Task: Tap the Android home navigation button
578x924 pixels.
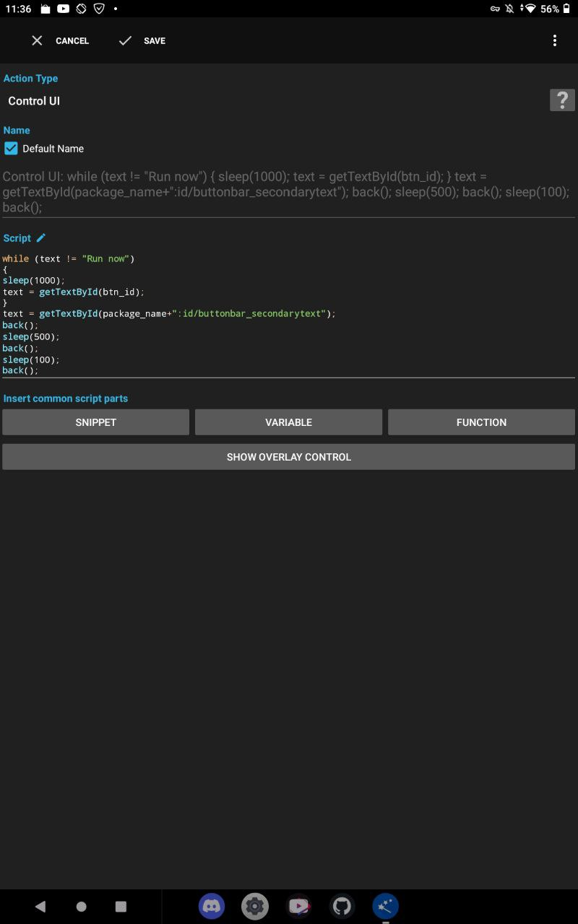Action: tap(81, 906)
